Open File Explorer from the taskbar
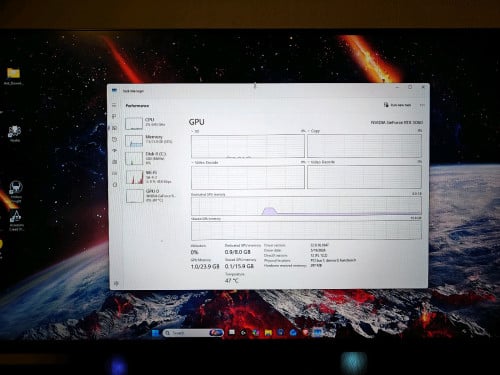The width and height of the screenshot is (500, 375). point(268,333)
